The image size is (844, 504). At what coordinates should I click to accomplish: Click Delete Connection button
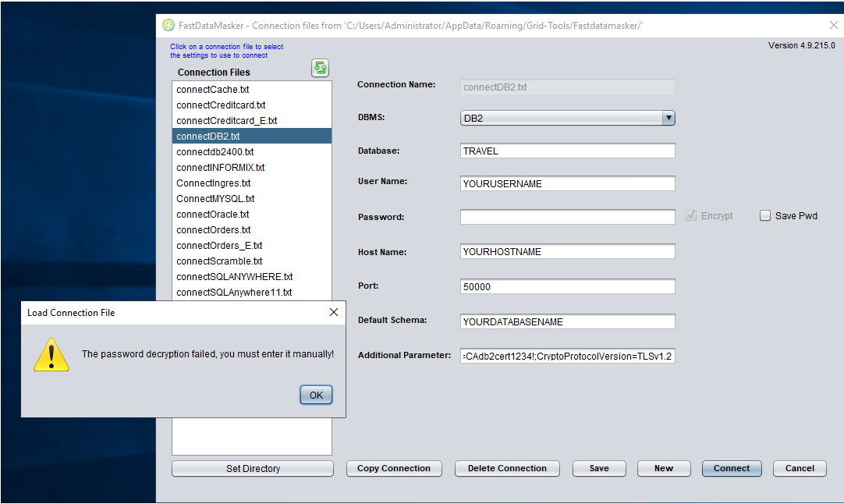[x=507, y=468]
